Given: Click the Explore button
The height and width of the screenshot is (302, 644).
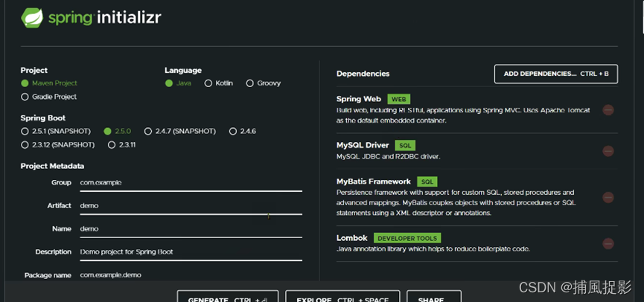Looking at the screenshot, I should click(x=342, y=298).
